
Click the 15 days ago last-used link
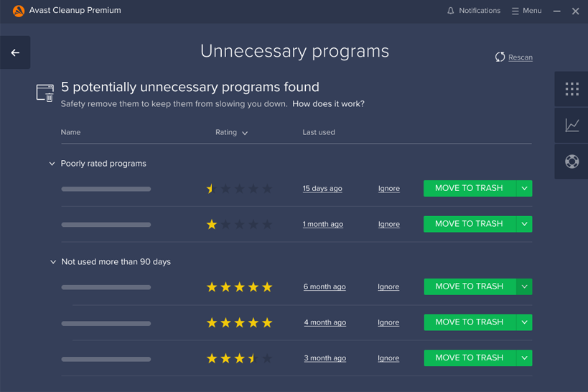tap(322, 188)
